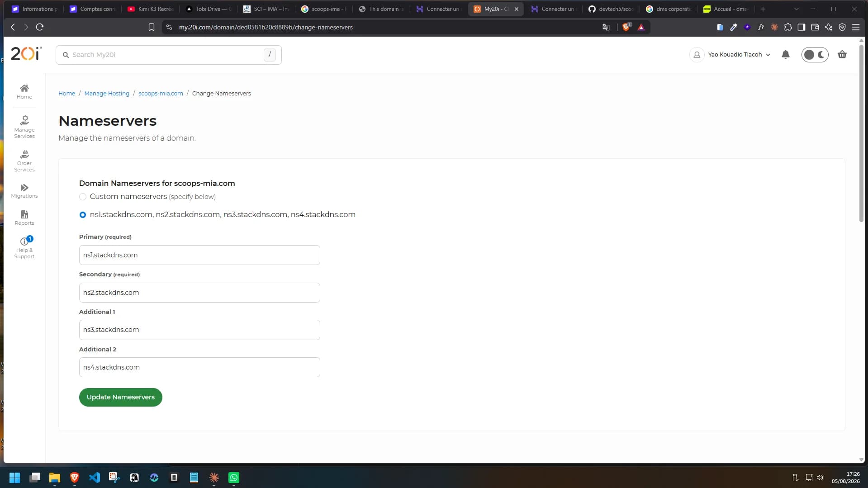Open the taskbar volume icon

click(820, 478)
